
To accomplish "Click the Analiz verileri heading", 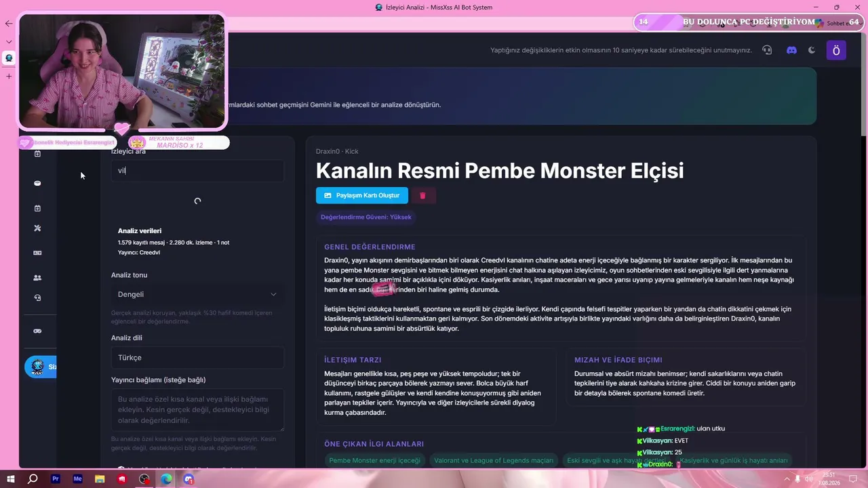I will coord(140,230).
